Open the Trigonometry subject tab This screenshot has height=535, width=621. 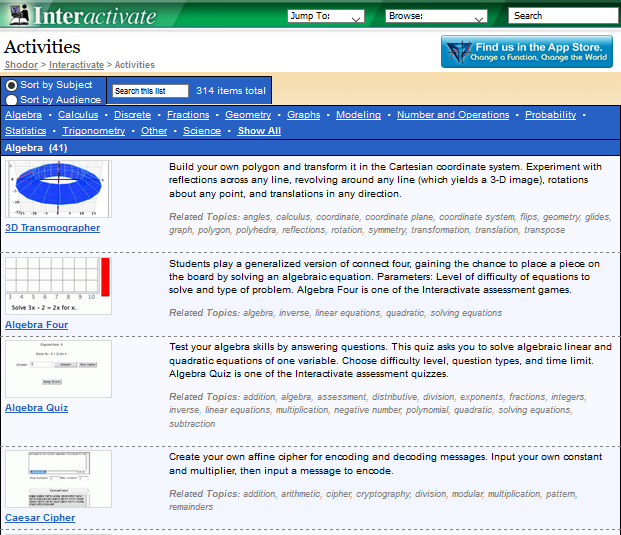point(93,131)
